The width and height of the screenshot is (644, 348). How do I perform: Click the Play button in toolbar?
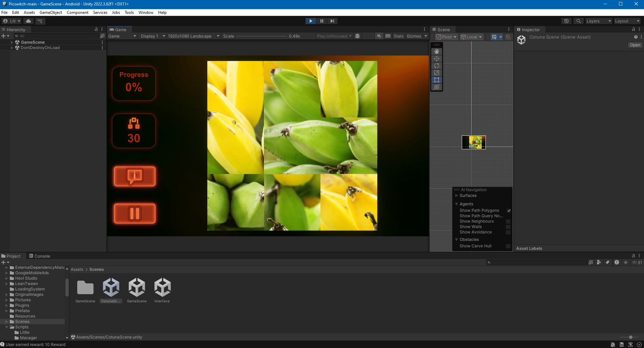311,21
